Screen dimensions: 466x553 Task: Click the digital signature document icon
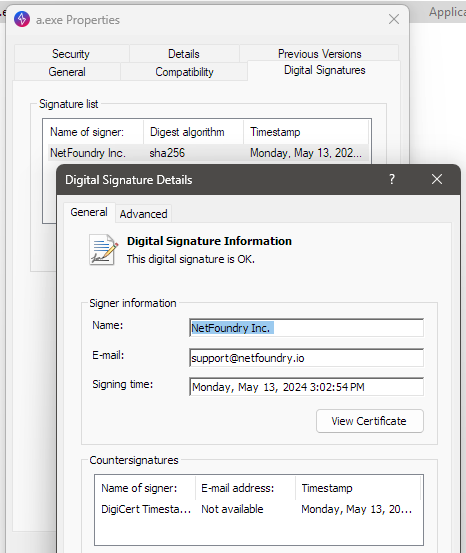tap(103, 250)
